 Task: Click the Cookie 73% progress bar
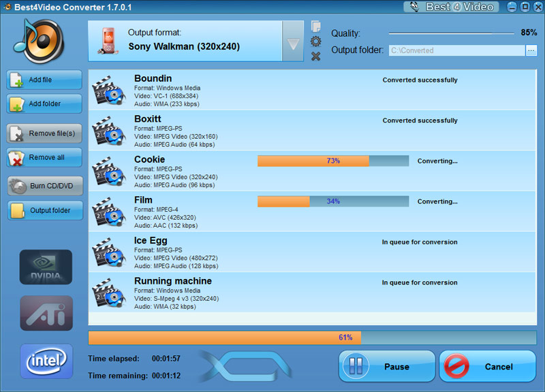click(x=333, y=161)
